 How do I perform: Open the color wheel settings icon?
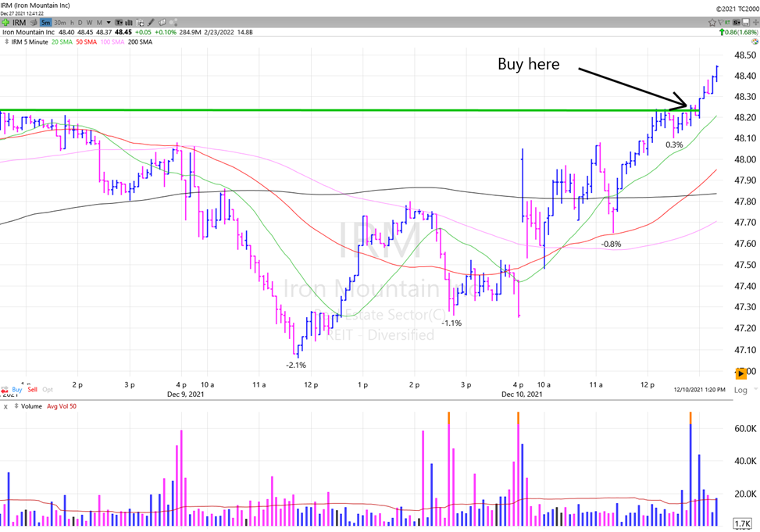(755, 41)
